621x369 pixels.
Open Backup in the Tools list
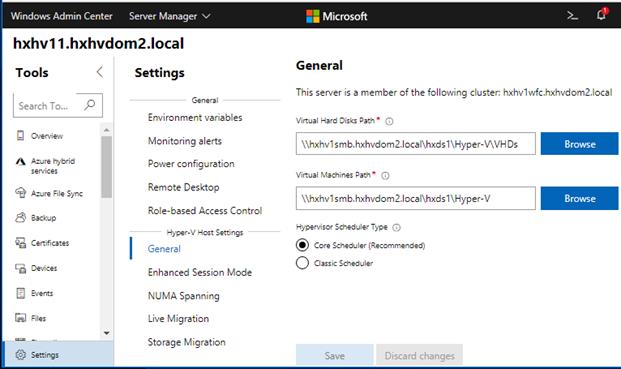[43, 218]
